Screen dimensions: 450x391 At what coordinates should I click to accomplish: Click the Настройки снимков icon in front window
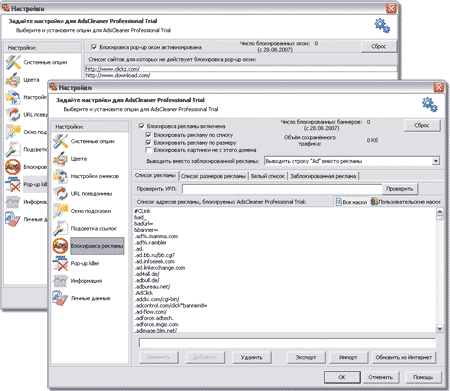pyautogui.click(x=60, y=176)
